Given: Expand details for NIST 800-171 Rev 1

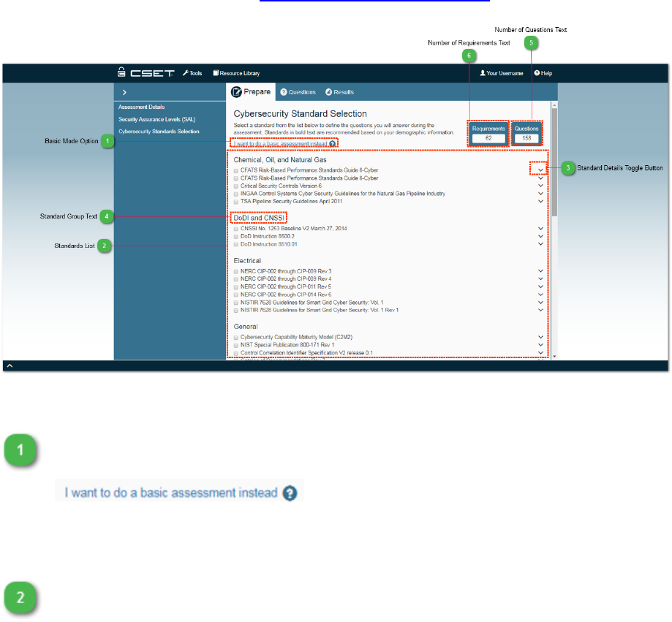Looking at the screenshot, I should tap(541, 345).
